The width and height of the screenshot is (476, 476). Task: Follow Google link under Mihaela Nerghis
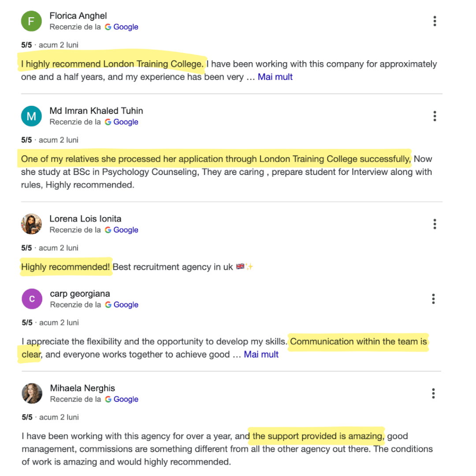click(126, 399)
